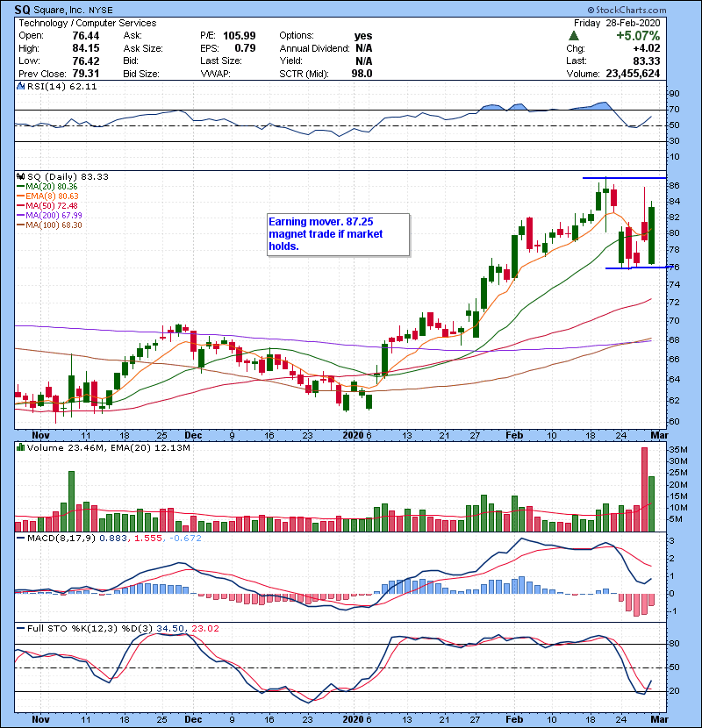Screen dimensions: 702x728
Task: Click the EPS value 0.79
Action: tap(245, 48)
